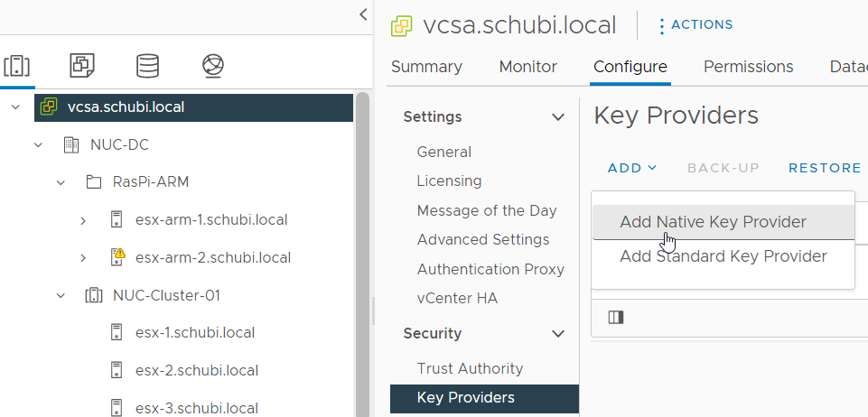Click the vCenter icon beside the page title
Image resolution: width=868 pixels, height=417 pixels.
pos(402,25)
